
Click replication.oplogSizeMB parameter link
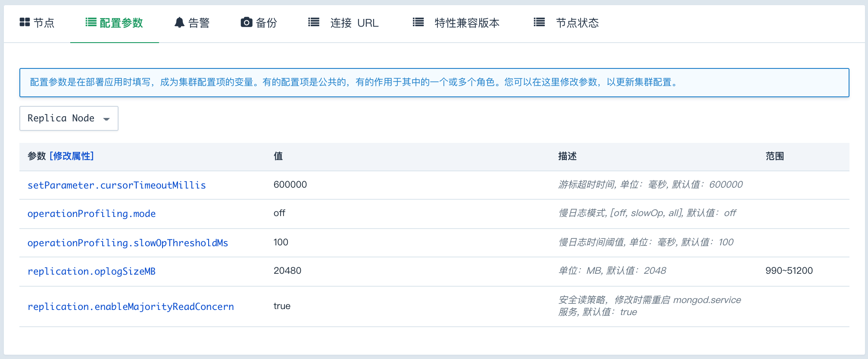91,271
